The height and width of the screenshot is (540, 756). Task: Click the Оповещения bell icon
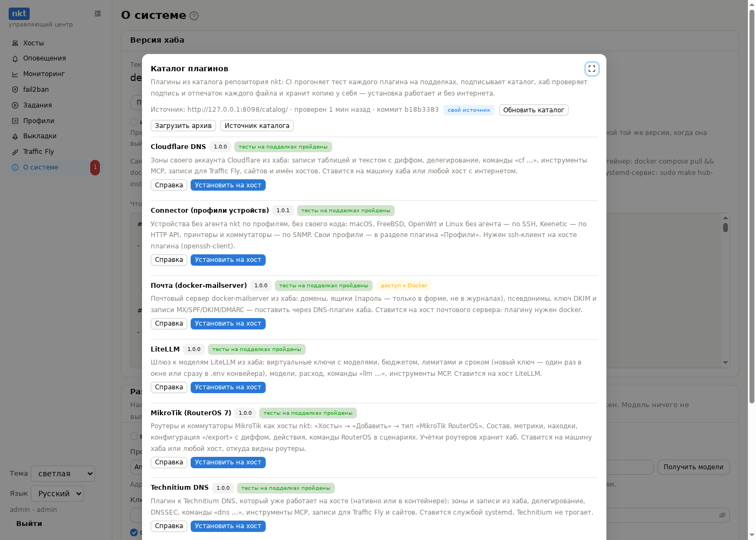coord(15,58)
